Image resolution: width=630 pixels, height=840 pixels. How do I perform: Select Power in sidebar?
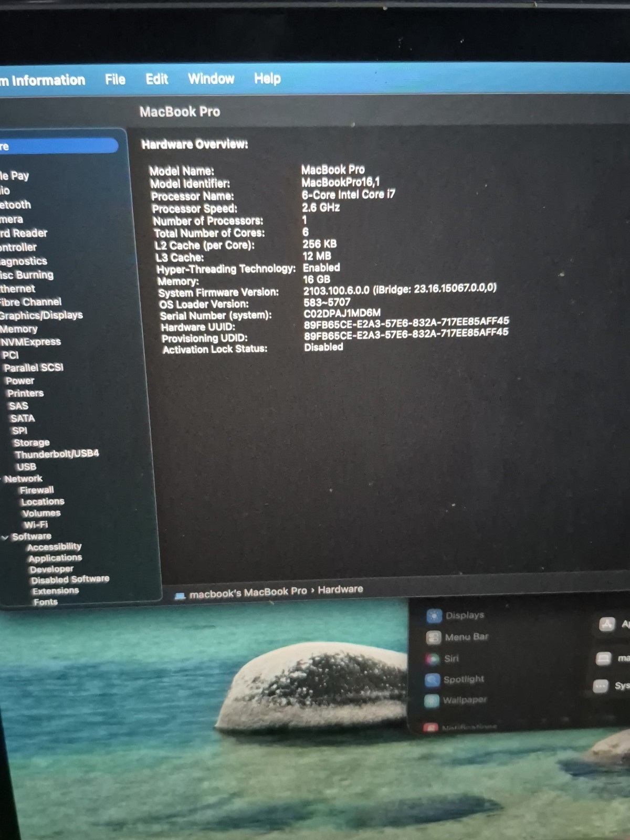[20, 381]
